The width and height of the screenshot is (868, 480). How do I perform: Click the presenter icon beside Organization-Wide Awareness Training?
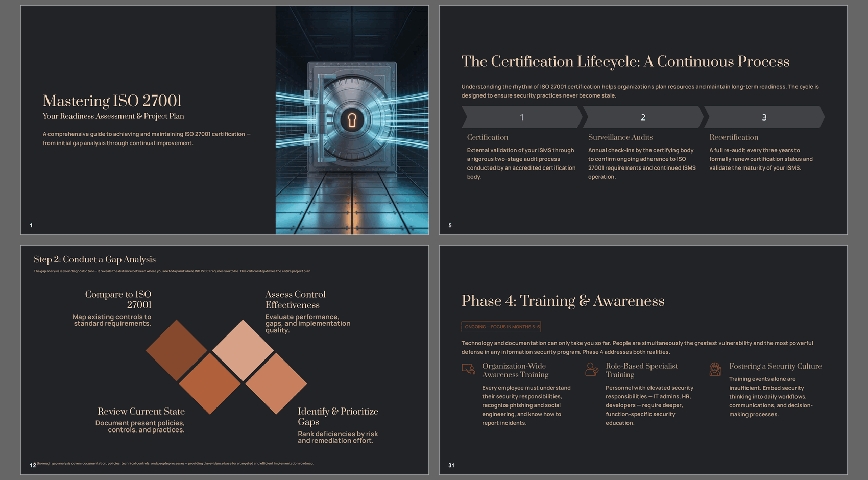(x=468, y=369)
